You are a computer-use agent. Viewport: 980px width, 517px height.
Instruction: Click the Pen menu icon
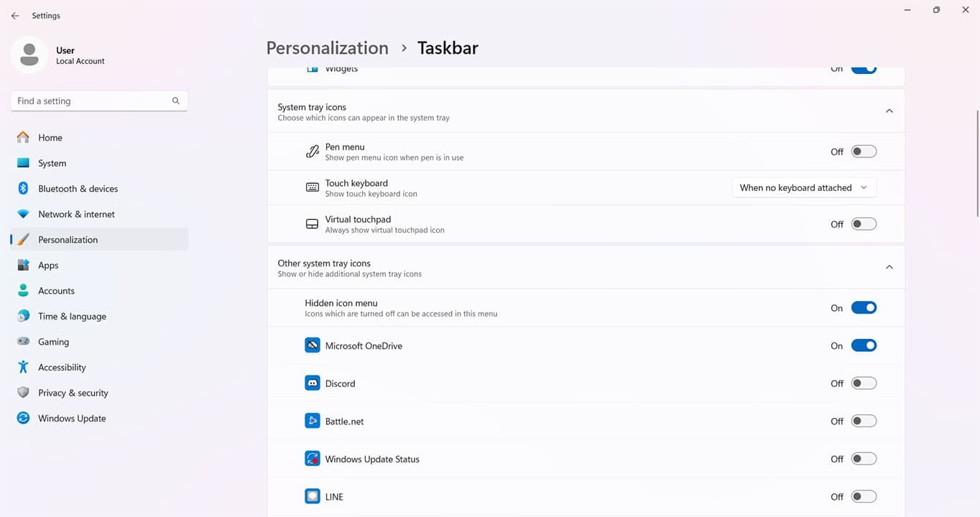tap(312, 151)
